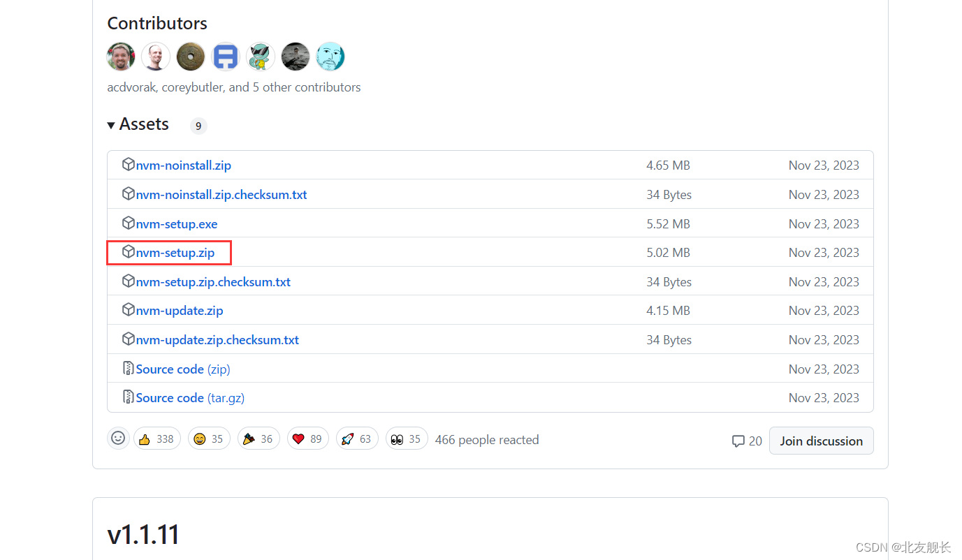
Task: Click the bronze coin contributor avatar
Action: [191, 57]
